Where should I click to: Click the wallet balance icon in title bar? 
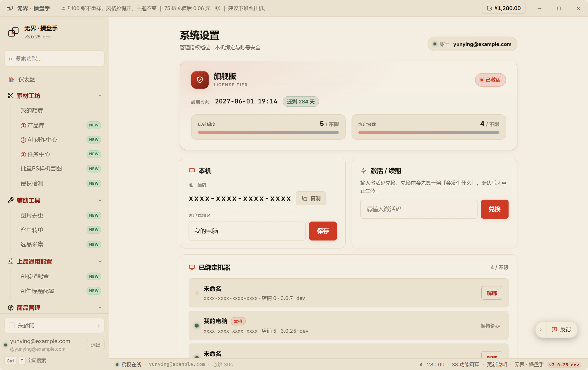click(489, 8)
